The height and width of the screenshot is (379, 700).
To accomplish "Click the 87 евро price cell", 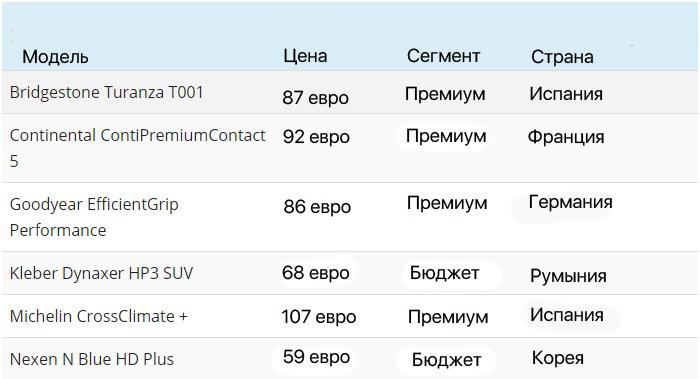I will 316,97.
